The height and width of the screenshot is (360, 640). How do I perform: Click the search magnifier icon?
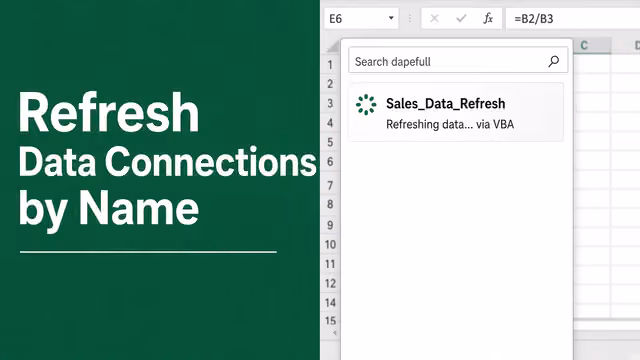[x=553, y=61]
